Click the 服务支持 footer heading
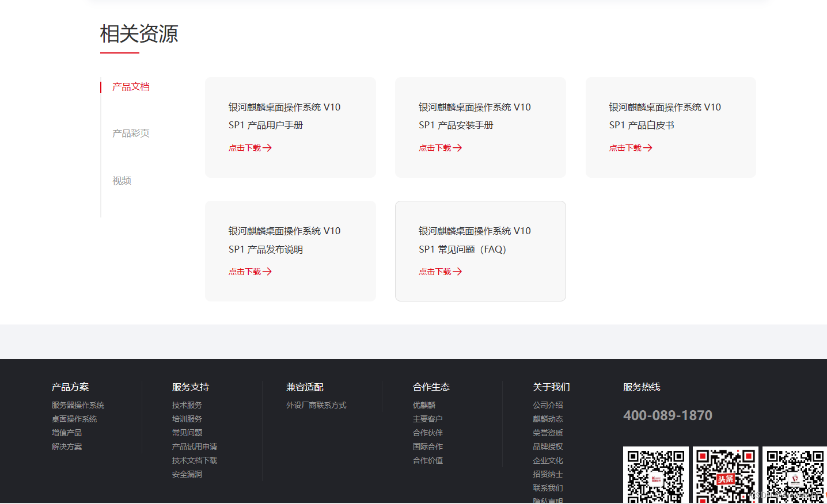 click(191, 387)
